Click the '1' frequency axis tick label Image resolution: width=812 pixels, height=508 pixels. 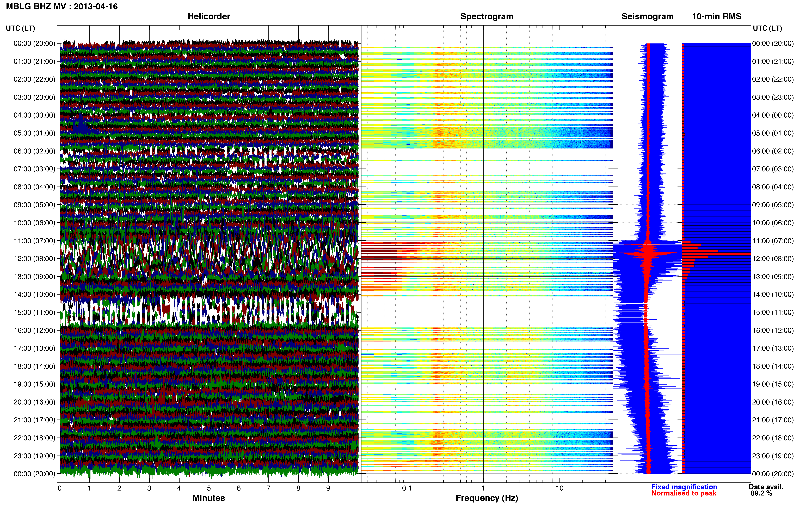483,488
